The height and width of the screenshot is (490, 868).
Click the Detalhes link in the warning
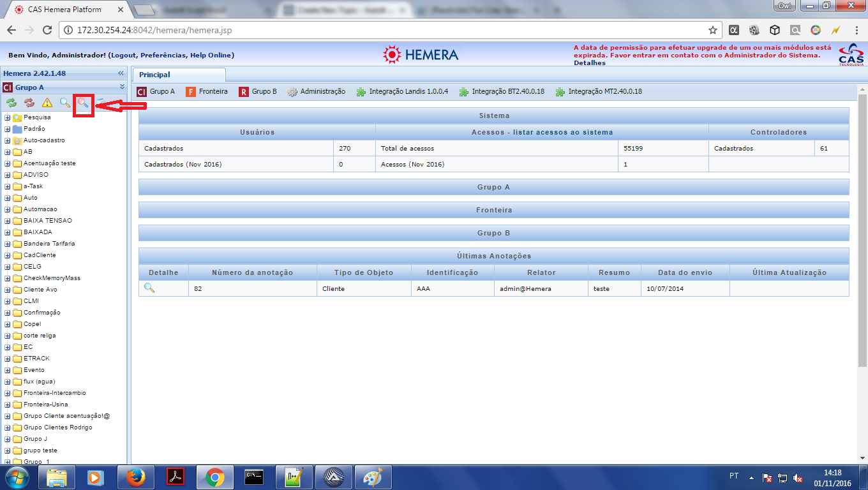590,63
